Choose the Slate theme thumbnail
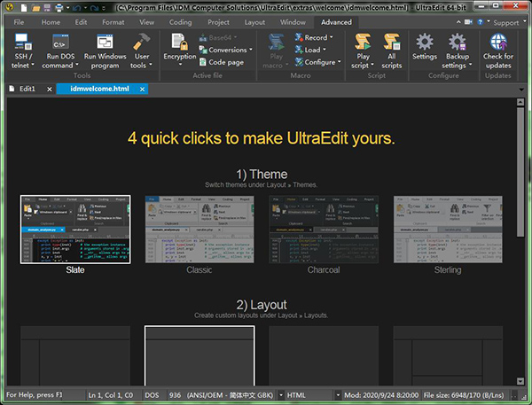The image size is (532, 405). (x=75, y=230)
